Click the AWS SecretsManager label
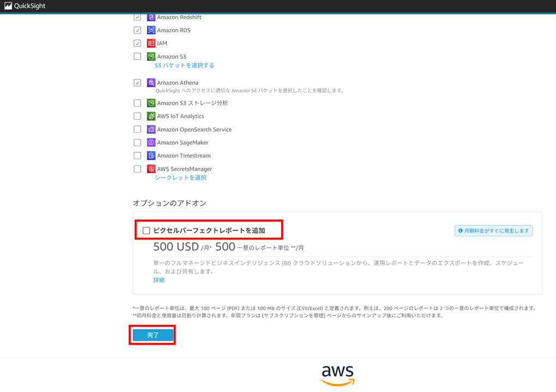556x392 pixels. tap(184, 169)
